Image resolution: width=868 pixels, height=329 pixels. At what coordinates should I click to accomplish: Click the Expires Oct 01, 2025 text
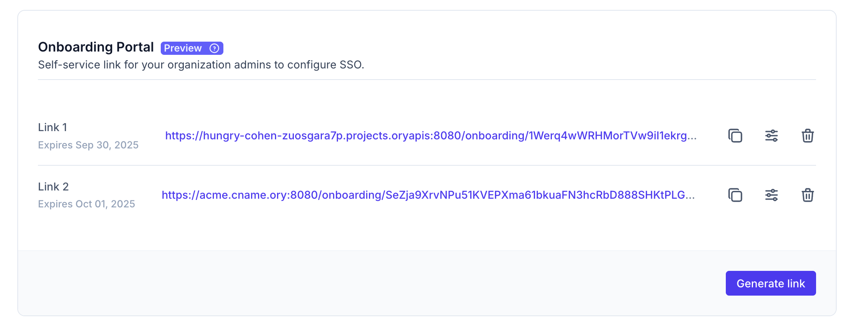(x=87, y=204)
